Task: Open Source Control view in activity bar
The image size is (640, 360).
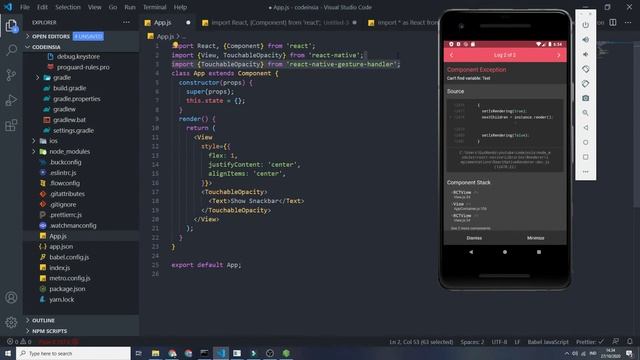Action: (11, 75)
